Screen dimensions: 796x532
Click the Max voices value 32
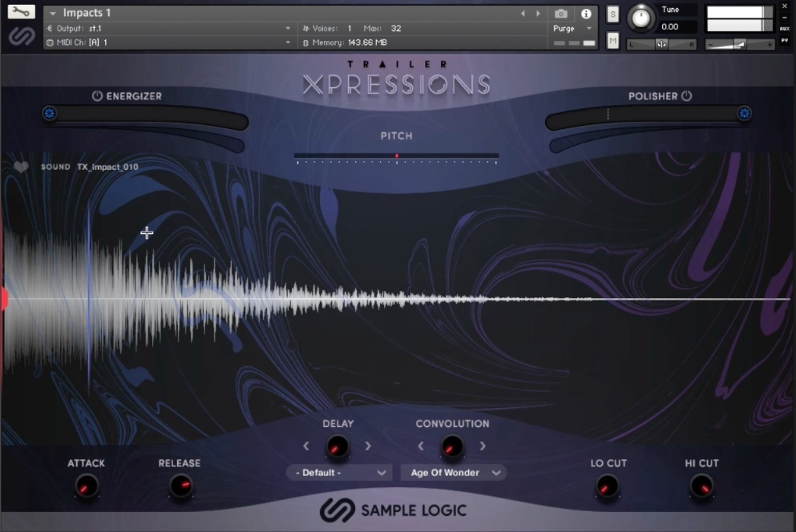tap(396, 28)
